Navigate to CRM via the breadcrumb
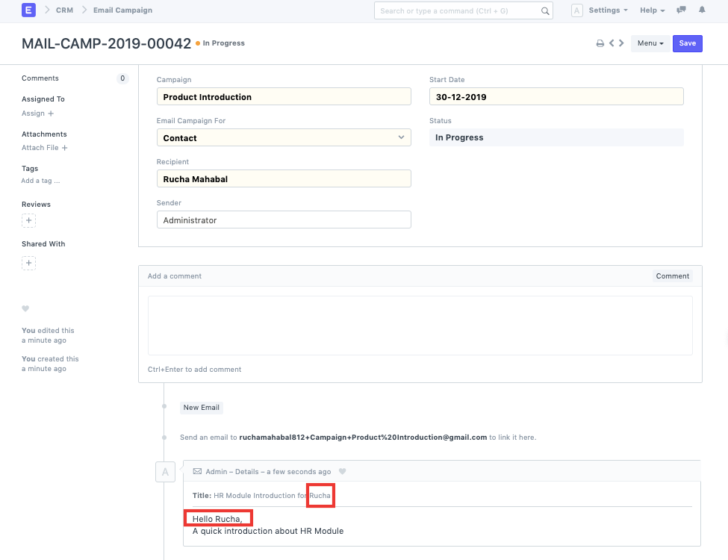This screenshot has width=728, height=560. (x=63, y=10)
